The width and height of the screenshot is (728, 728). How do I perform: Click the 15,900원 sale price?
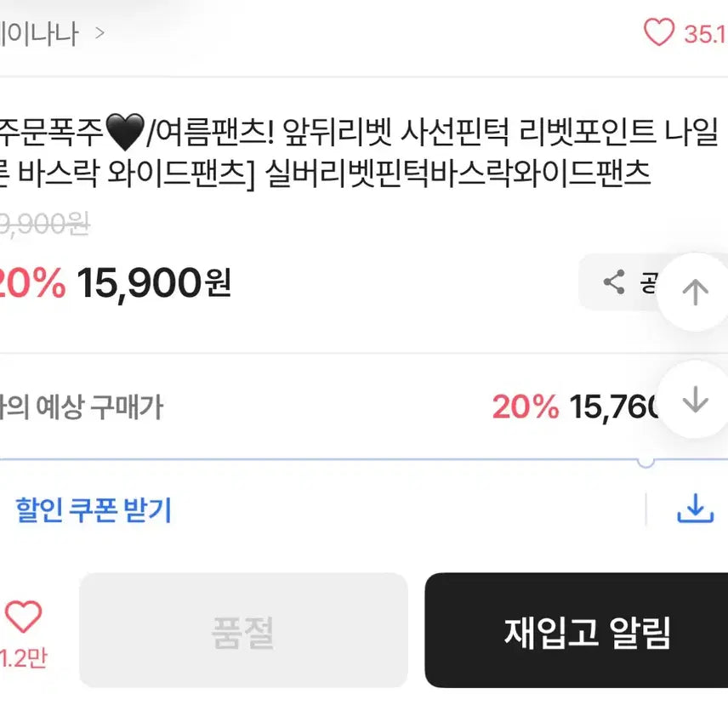click(x=154, y=282)
